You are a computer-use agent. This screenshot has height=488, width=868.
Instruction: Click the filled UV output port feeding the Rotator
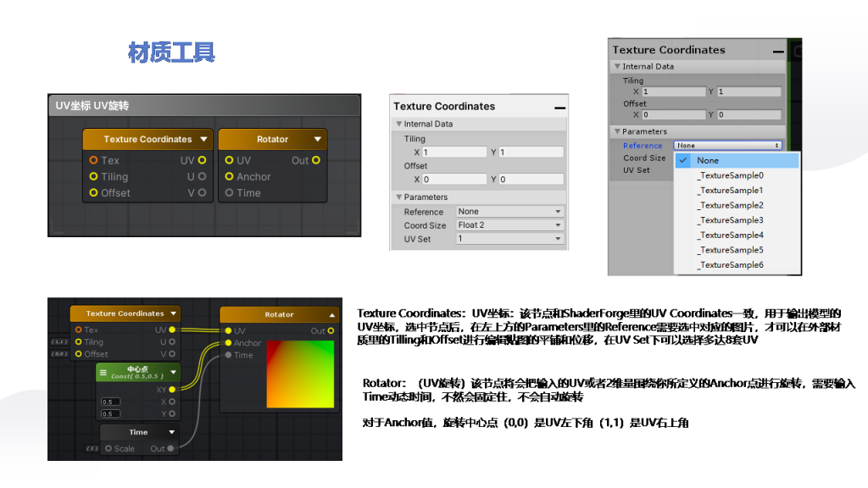click(172, 330)
